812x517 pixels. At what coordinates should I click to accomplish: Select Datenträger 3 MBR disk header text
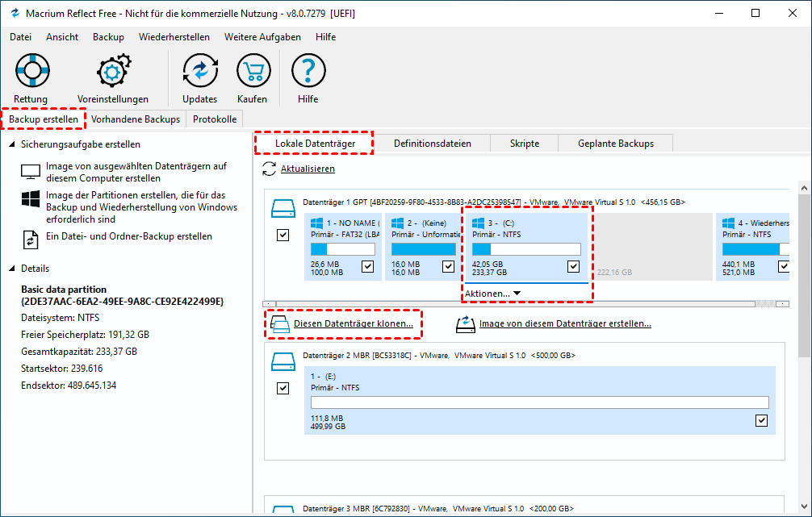438,509
